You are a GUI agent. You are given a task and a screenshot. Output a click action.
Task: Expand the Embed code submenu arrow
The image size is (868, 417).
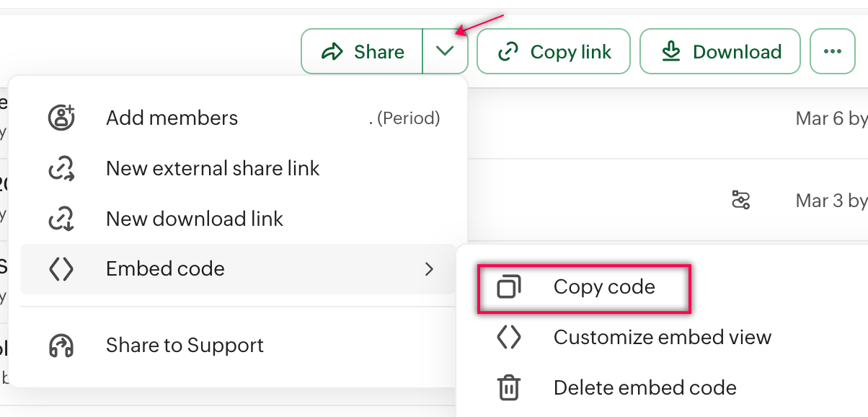(430, 269)
